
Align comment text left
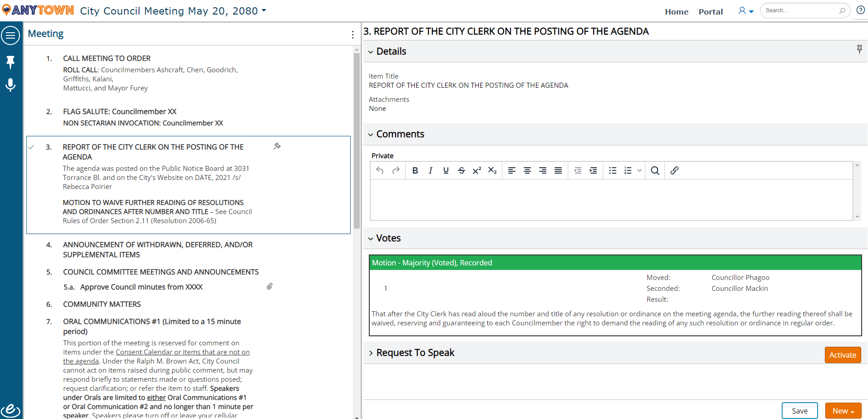pos(512,170)
